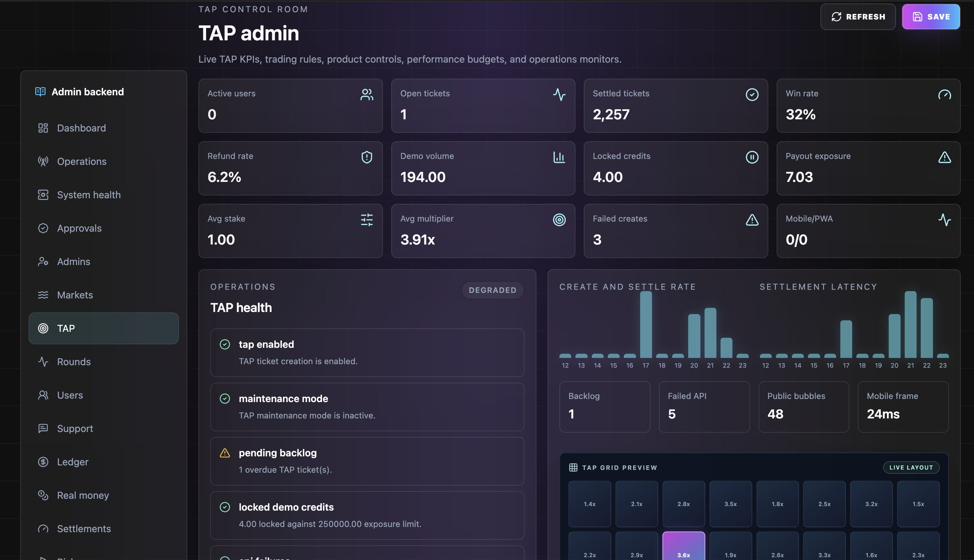Click the Refresh button
The image size is (974, 560).
[x=858, y=17]
